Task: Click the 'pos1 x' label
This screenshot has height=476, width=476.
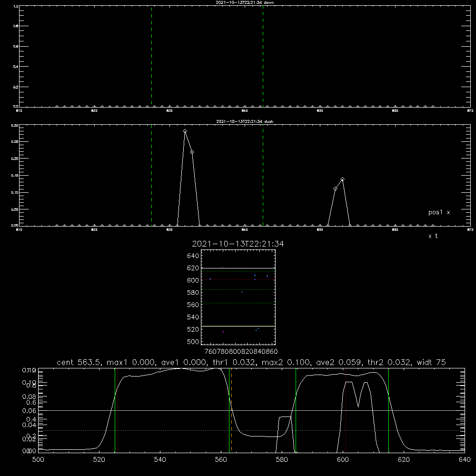Action: click(x=439, y=212)
